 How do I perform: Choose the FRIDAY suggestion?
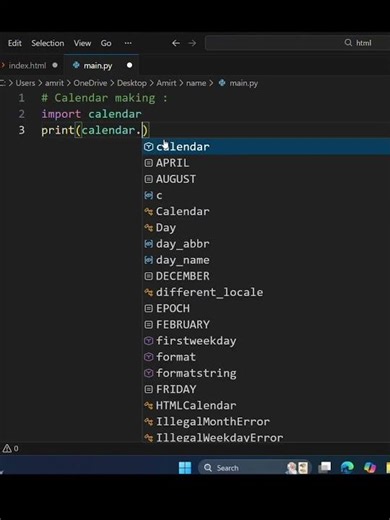point(266,389)
